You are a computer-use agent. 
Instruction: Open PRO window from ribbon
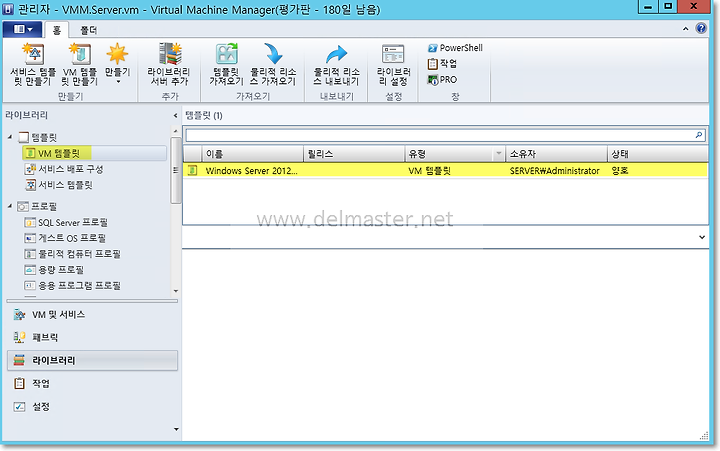(442, 79)
